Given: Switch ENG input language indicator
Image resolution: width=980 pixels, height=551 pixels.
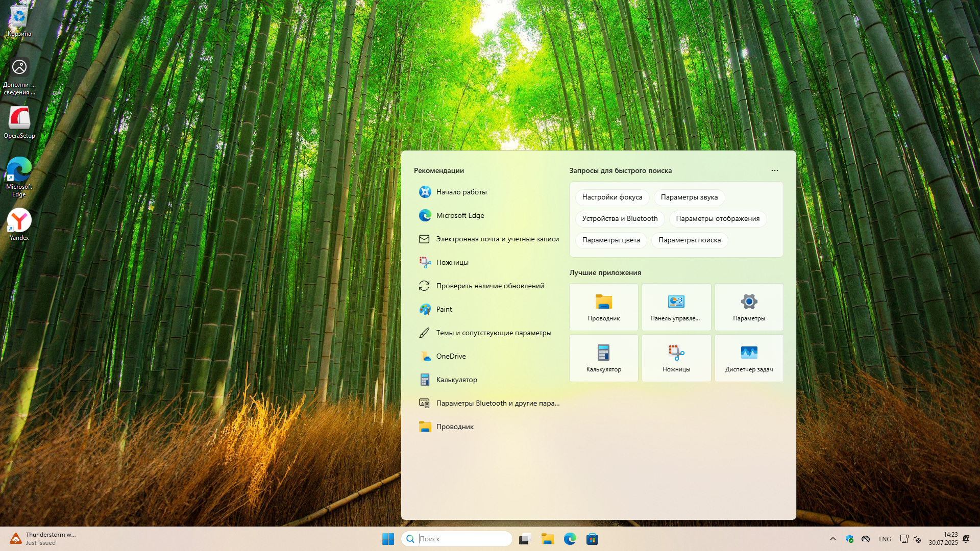Looking at the screenshot, I should tap(885, 539).
